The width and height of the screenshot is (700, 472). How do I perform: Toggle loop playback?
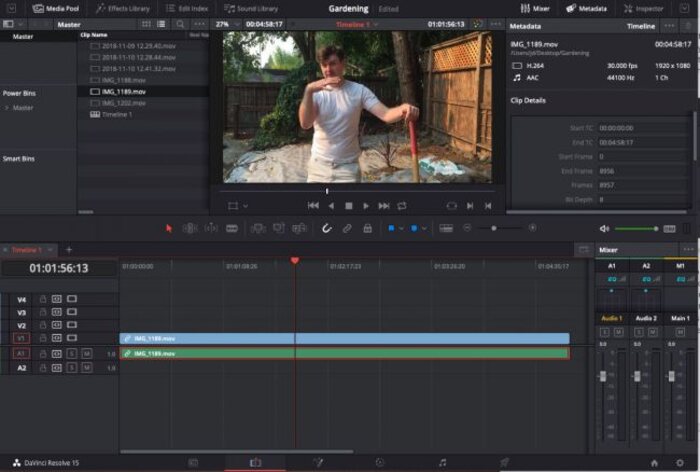[402, 206]
